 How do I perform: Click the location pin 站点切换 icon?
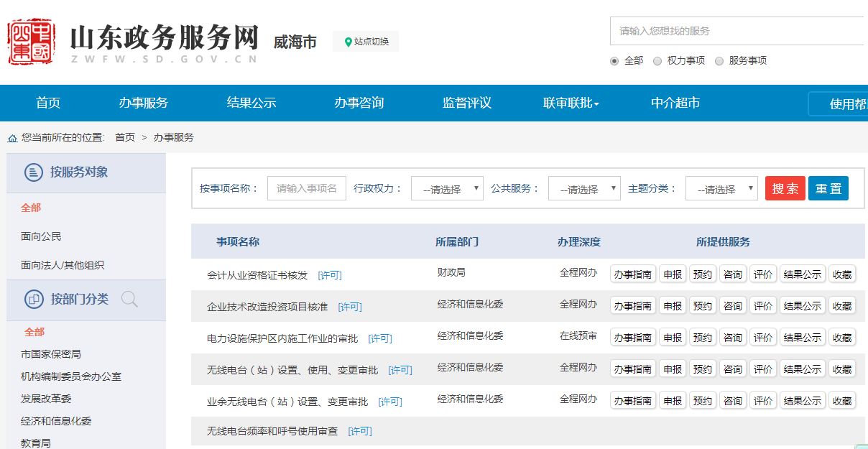pos(348,42)
